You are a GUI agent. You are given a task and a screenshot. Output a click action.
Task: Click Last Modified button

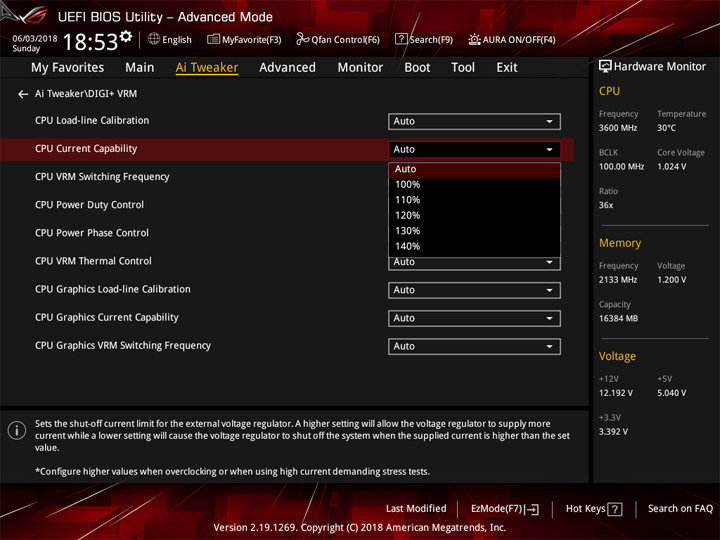pos(416,509)
